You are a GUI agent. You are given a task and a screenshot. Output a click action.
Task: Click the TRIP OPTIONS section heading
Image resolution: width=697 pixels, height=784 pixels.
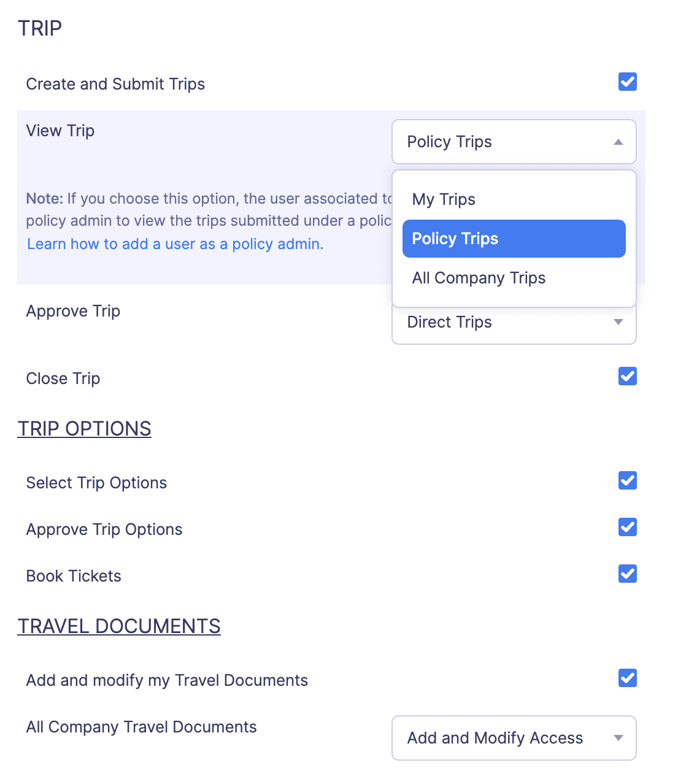pos(84,428)
